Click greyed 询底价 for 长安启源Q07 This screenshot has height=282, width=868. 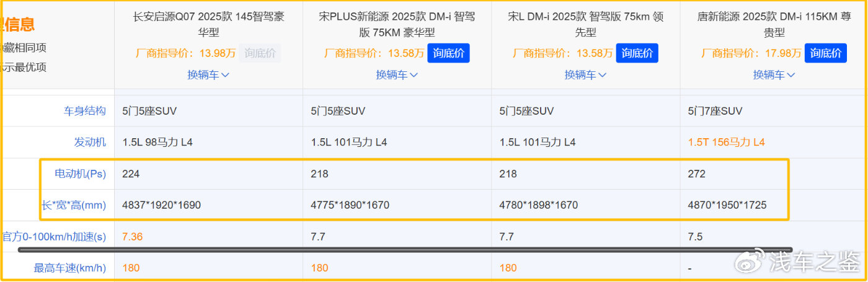tap(260, 53)
